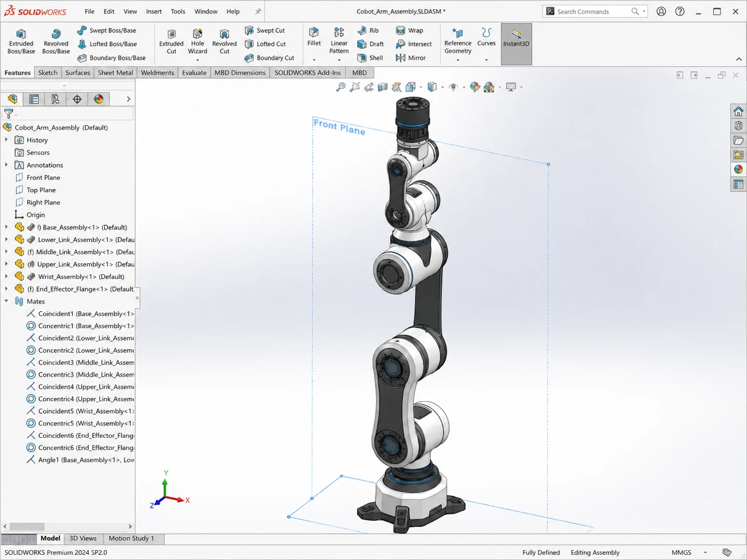Select the Angle1 mate
Viewport: 747px width, 560px height.
[x=80, y=460]
